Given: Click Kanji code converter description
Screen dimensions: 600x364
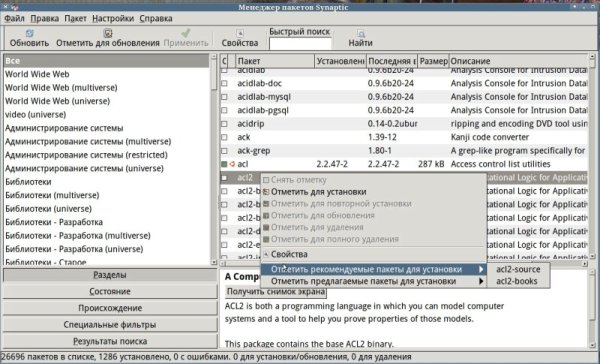Looking at the screenshot, I should click(490, 137).
